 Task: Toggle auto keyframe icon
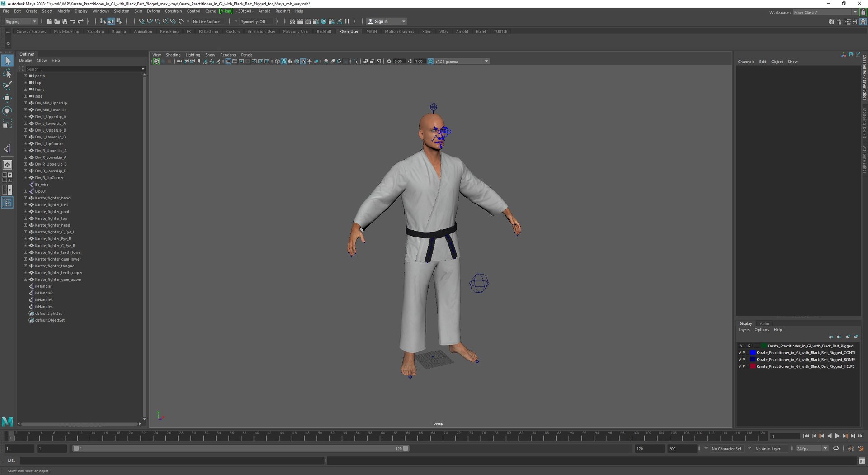tap(851, 449)
